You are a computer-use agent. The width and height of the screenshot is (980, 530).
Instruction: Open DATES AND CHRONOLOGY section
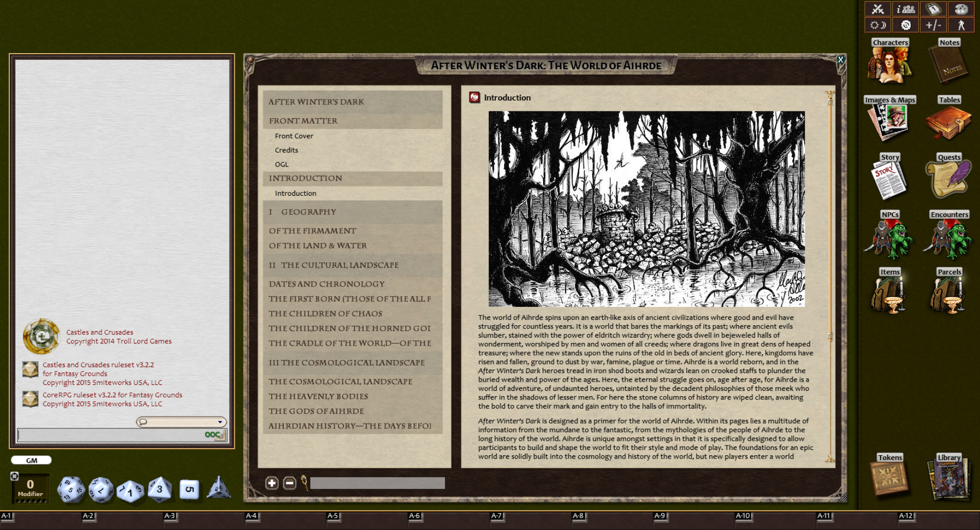point(352,284)
